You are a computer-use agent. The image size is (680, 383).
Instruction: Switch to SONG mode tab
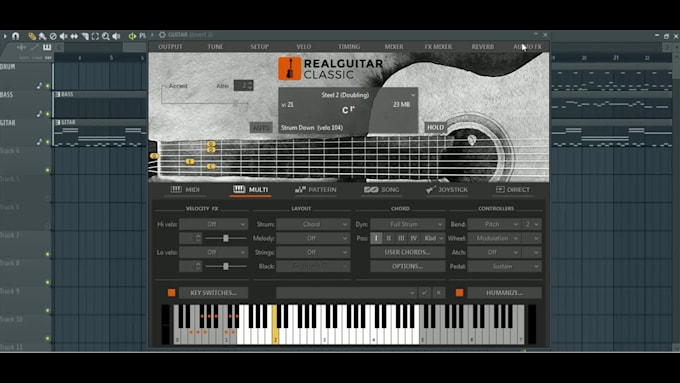pyautogui.click(x=382, y=190)
